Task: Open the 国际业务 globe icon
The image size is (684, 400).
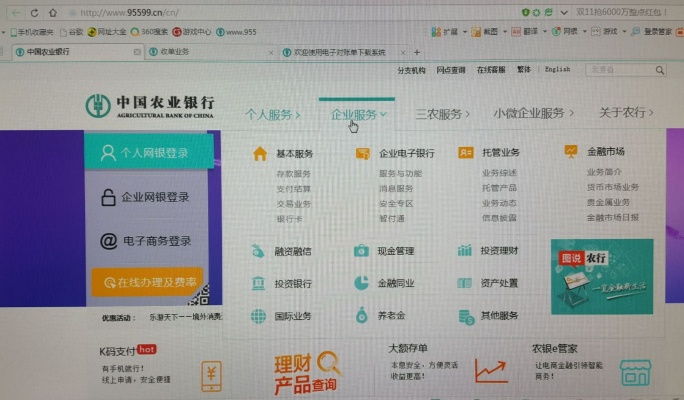Action: coord(258,316)
